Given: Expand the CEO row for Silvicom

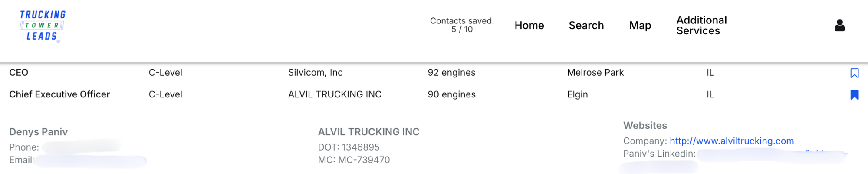Looking at the screenshot, I should (x=19, y=73).
